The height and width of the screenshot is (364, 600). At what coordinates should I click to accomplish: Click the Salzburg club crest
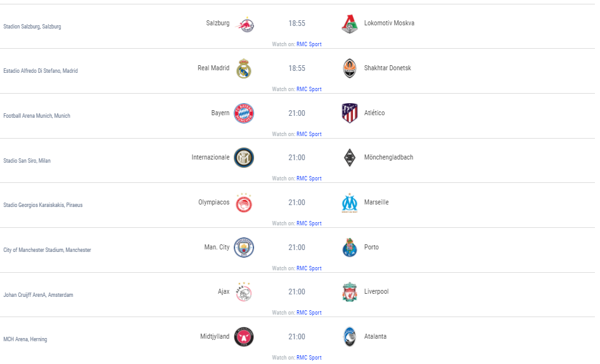click(245, 25)
